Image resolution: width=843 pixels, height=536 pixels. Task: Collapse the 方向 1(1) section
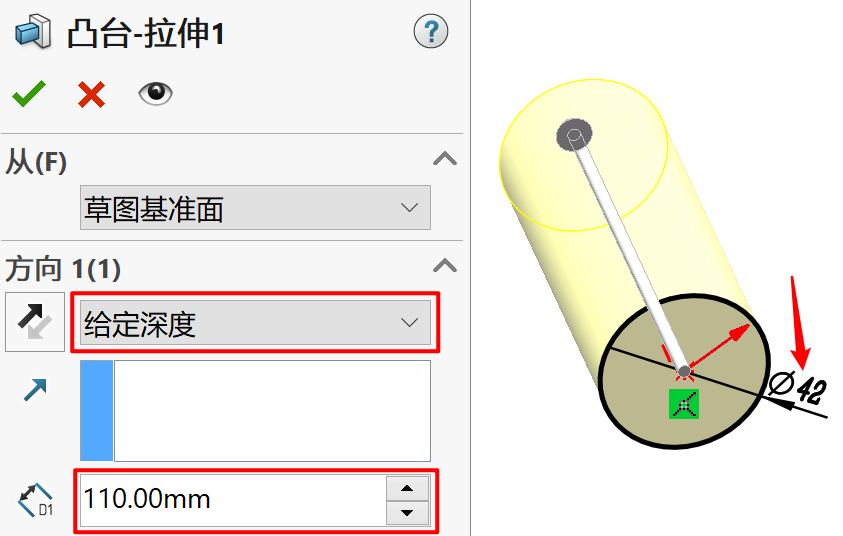click(445, 266)
